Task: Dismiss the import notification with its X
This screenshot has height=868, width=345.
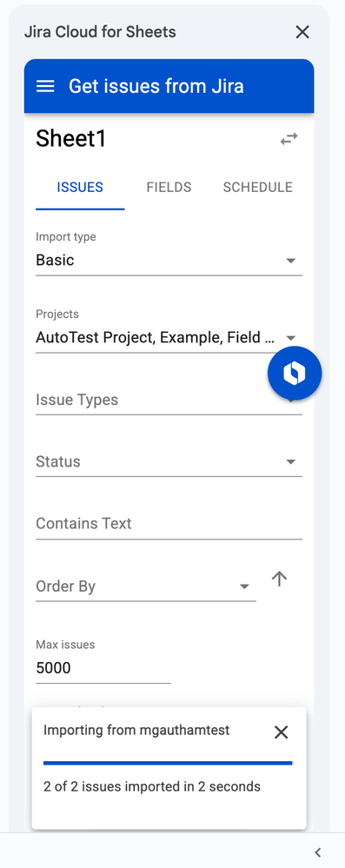Action: click(x=282, y=732)
